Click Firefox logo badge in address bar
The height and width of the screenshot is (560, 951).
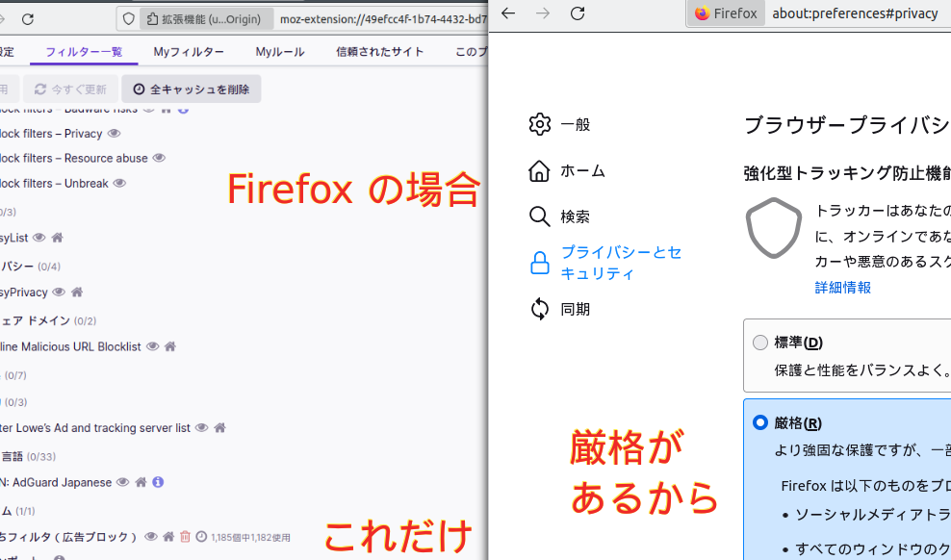(726, 13)
